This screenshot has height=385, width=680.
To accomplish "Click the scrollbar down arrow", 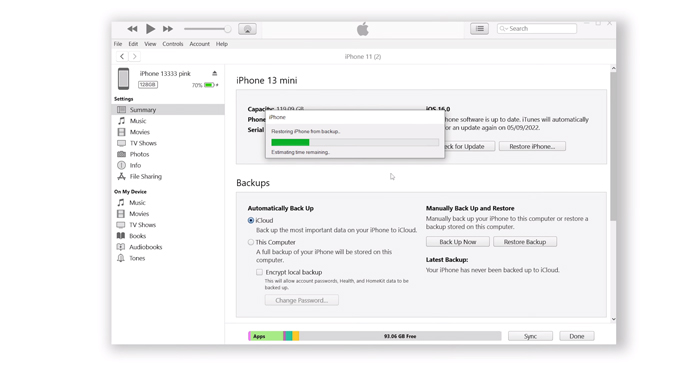I will click(x=613, y=319).
